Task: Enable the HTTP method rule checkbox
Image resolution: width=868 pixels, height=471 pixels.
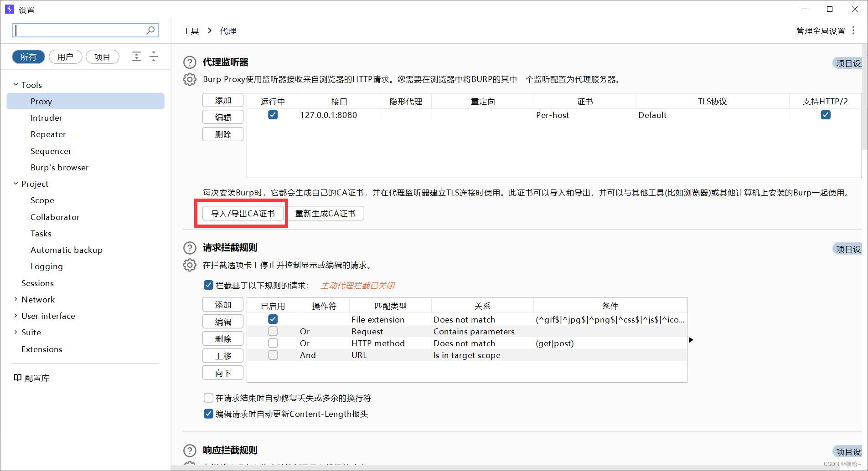Action: (273, 343)
